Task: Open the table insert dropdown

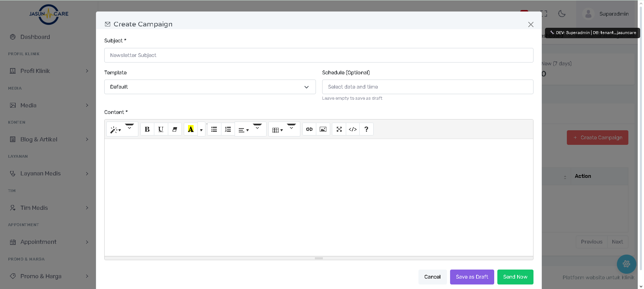Action: [x=278, y=130]
